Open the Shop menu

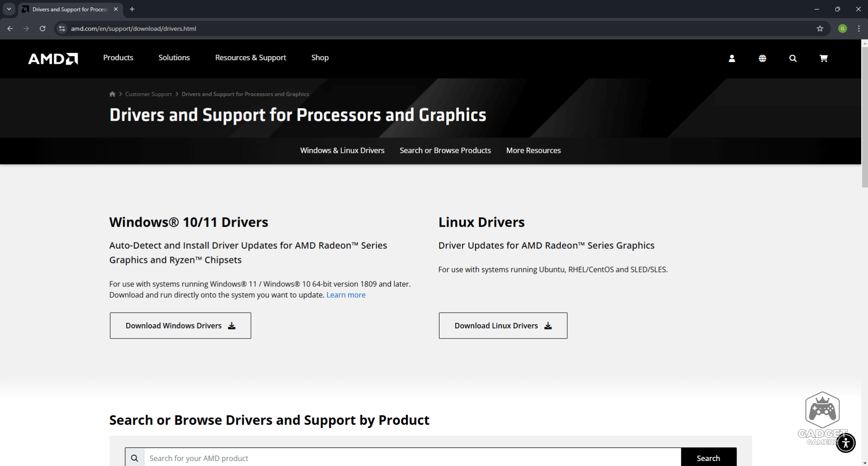[320, 57]
